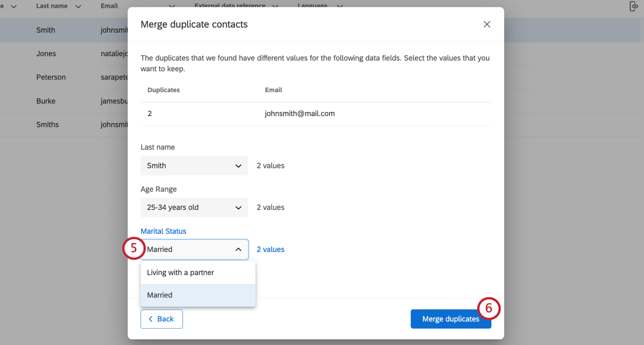Select Living with a partner option
Viewport: 644px width, 345px height.
[x=180, y=272]
